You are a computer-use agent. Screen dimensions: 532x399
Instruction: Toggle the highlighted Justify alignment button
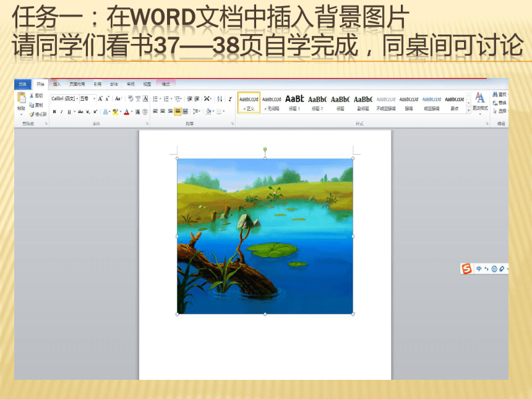(x=178, y=111)
